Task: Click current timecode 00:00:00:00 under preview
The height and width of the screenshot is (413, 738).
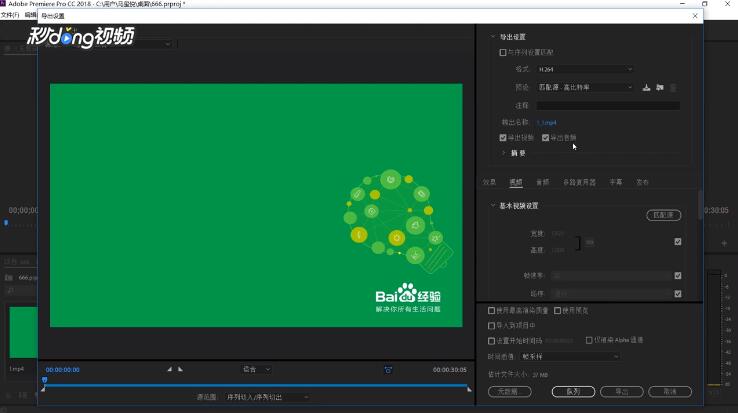Action: tap(63, 370)
